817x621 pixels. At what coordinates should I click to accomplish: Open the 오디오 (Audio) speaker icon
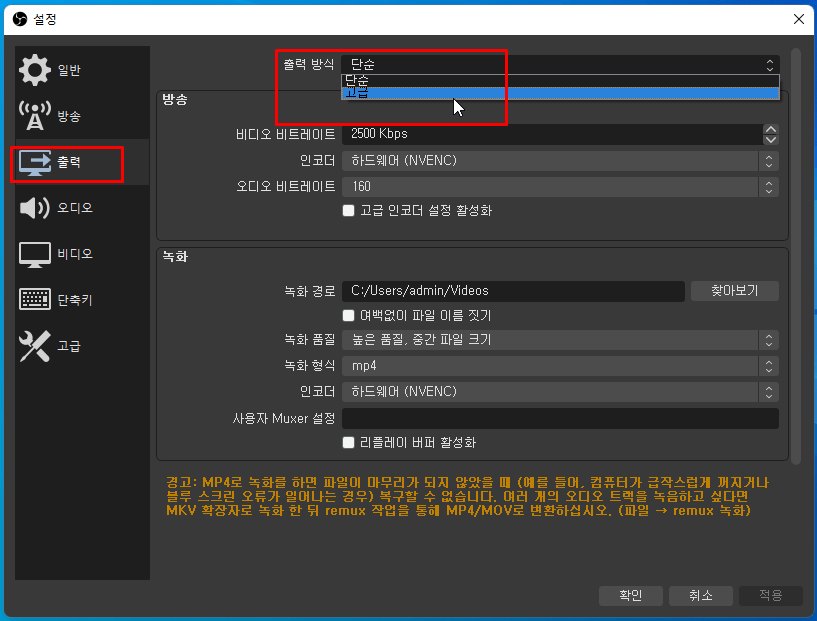34,208
